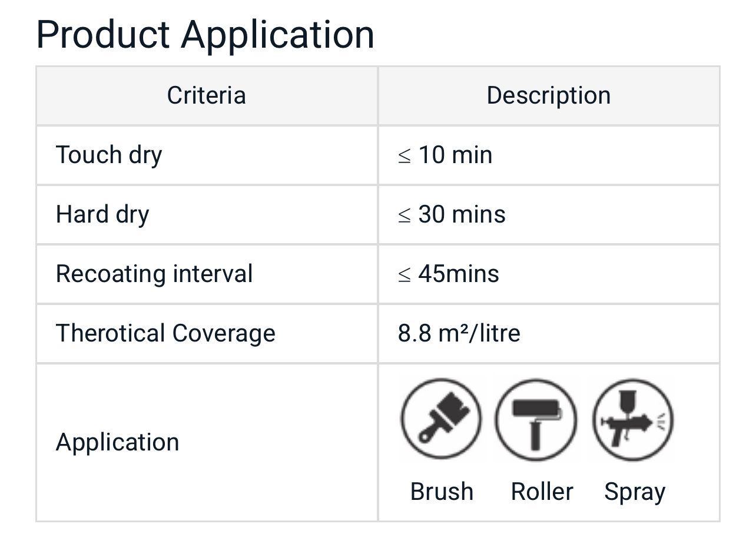Select the Therotical Coverage row label
The width and height of the screenshot is (756, 547).
[165, 333]
